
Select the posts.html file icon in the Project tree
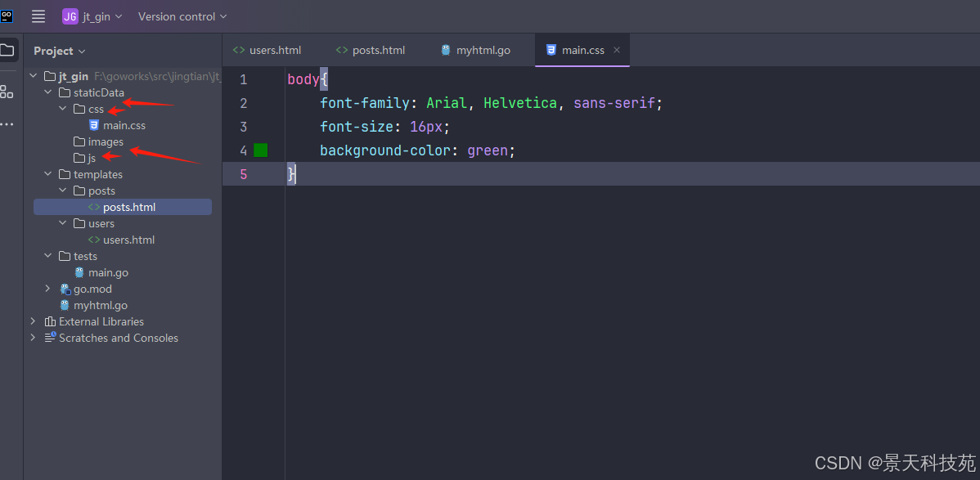(x=94, y=207)
